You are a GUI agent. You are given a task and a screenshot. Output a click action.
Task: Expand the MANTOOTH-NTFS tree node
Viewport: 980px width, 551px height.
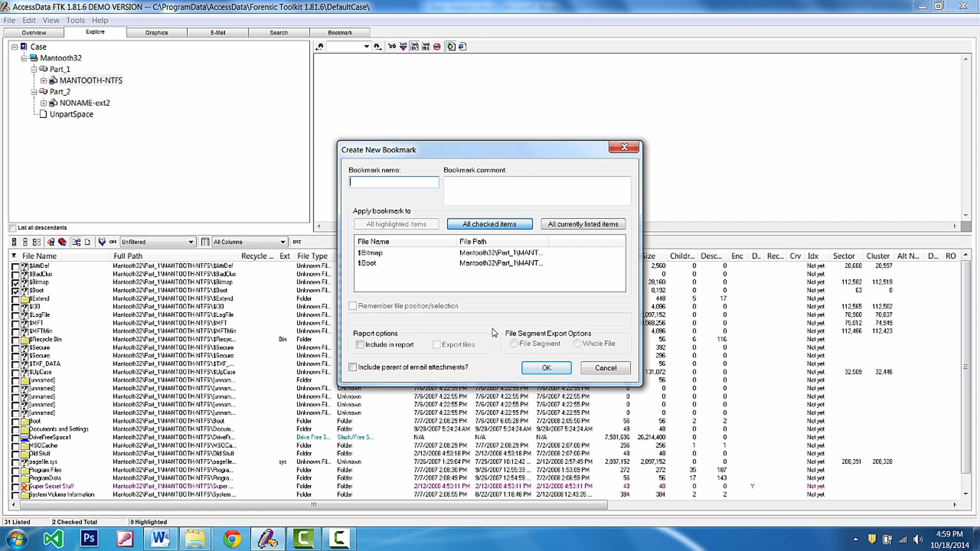[44, 80]
